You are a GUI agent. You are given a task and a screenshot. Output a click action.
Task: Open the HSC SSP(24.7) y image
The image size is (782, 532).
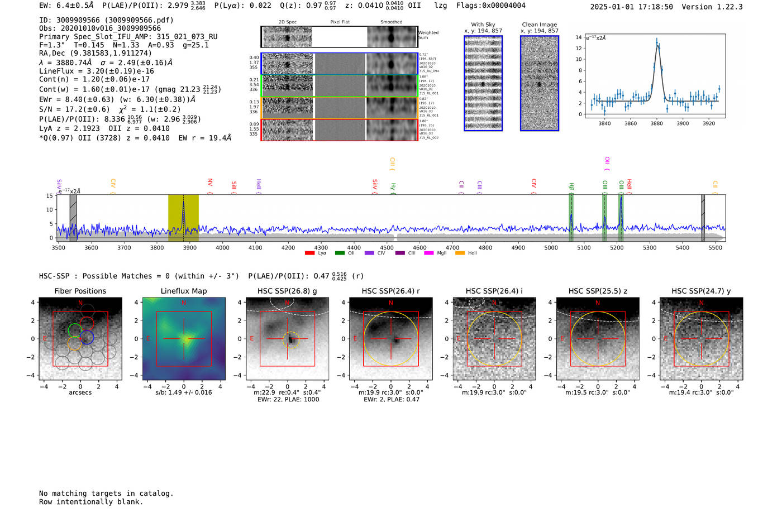[702, 339]
